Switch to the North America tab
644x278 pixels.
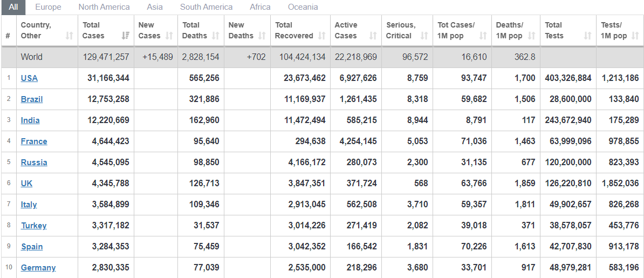(x=104, y=7)
